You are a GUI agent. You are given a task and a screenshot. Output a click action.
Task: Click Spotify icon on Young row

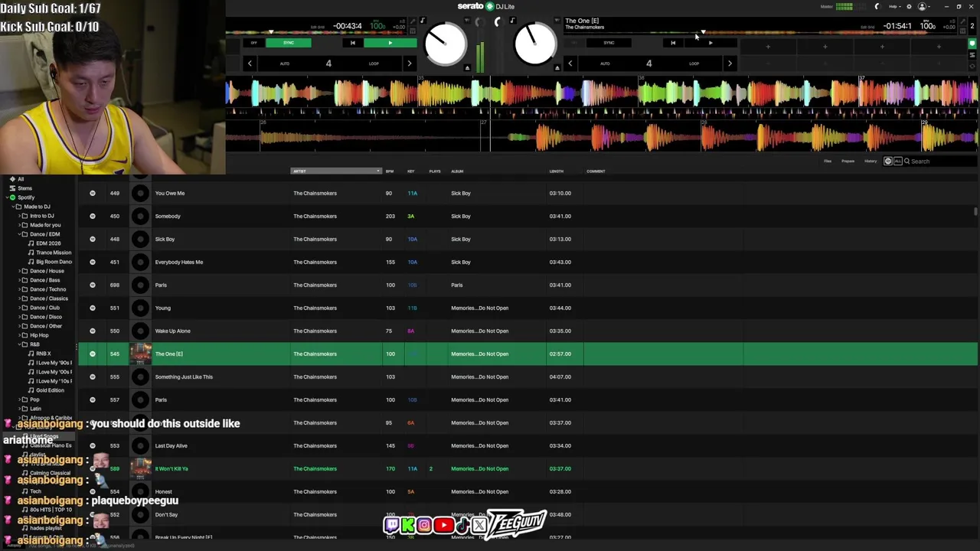[93, 308]
